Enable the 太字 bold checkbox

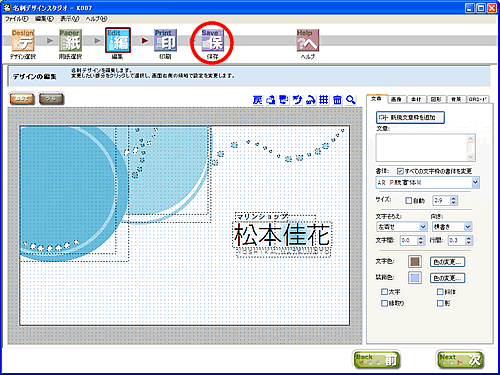point(384,292)
